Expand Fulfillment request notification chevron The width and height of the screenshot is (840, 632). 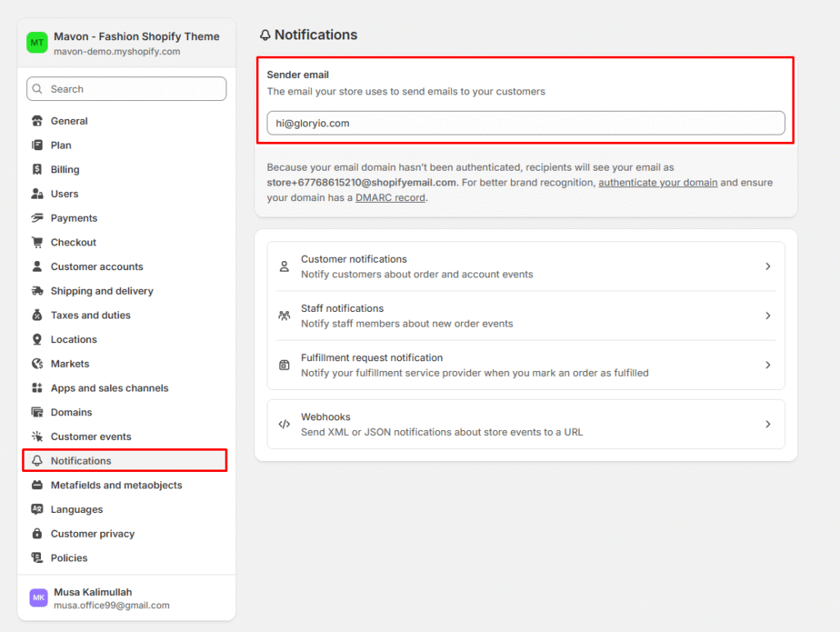point(768,365)
